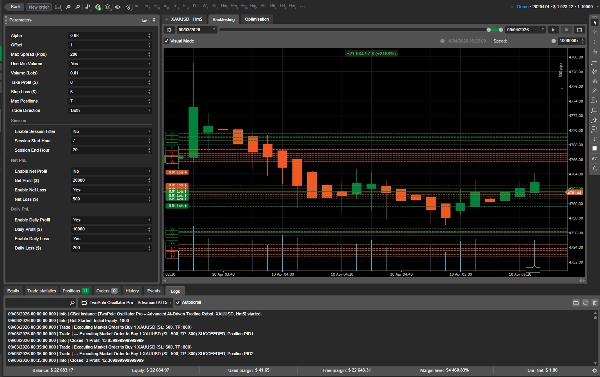Zoom in on the chart

tap(68, 7)
